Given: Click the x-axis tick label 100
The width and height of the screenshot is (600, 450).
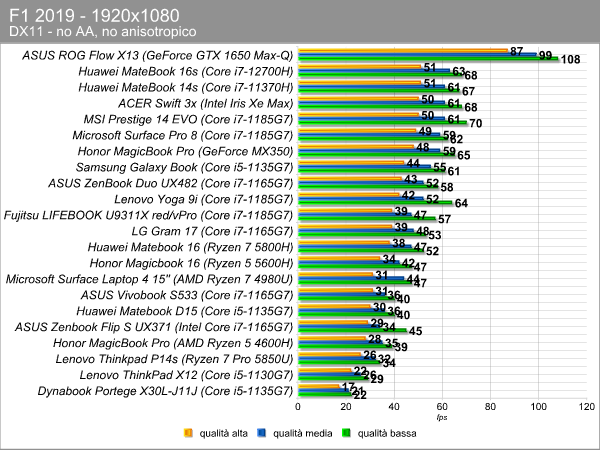Looking at the screenshot, I should (x=538, y=407).
